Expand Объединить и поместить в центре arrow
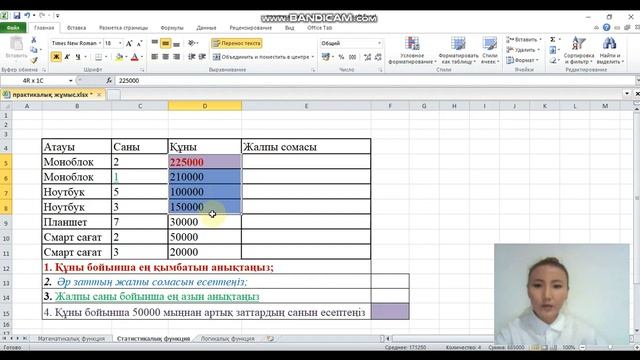Viewport: 640px width, 360px height. (313, 57)
